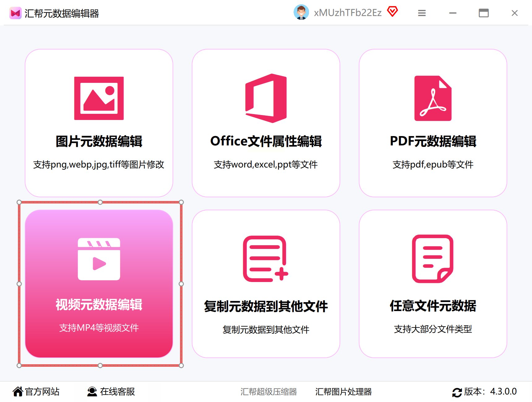
Task: Click the home icon beside 官方网站
Action: click(18, 391)
